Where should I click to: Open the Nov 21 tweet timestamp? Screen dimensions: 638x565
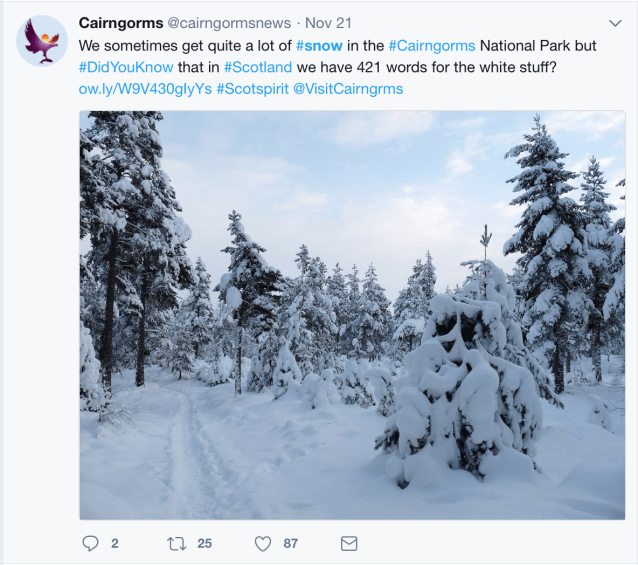[x=328, y=23]
